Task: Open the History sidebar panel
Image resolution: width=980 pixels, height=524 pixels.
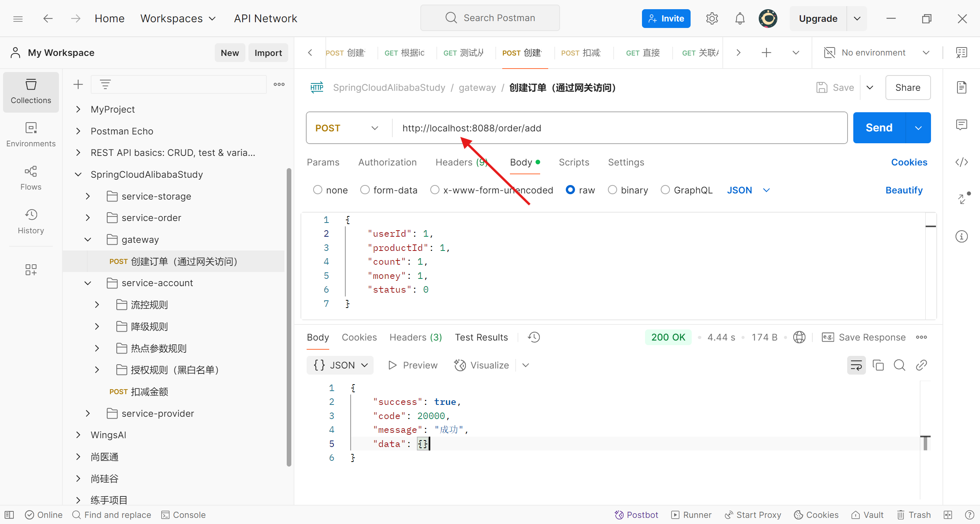Action: point(31,221)
